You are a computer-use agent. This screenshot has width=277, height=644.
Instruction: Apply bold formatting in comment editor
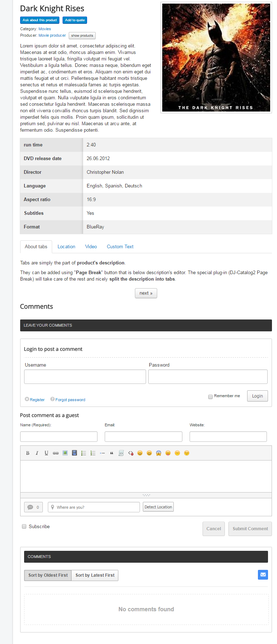pyautogui.click(x=28, y=453)
